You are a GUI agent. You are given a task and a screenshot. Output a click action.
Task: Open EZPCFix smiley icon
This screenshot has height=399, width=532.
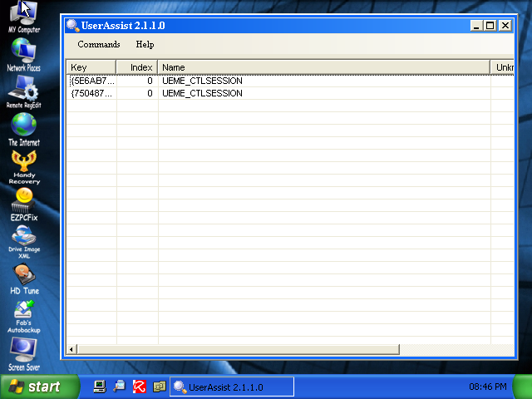coord(23,201)
